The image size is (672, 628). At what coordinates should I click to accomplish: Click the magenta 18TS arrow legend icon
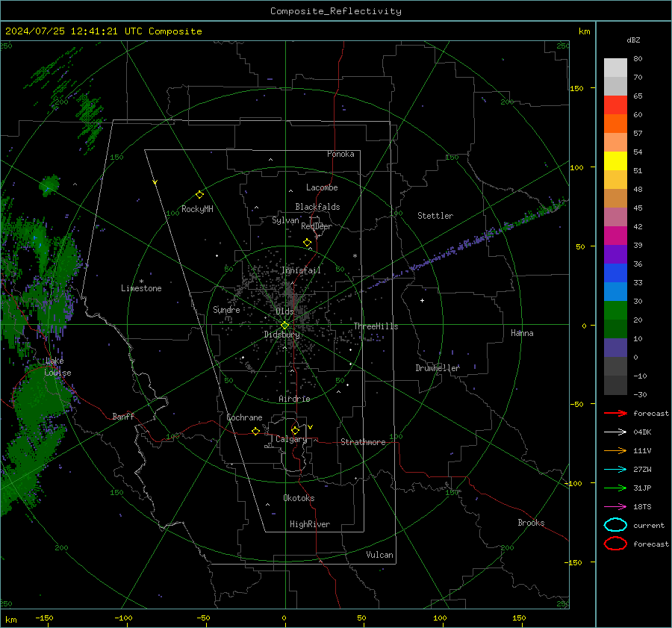coord(615,507)
